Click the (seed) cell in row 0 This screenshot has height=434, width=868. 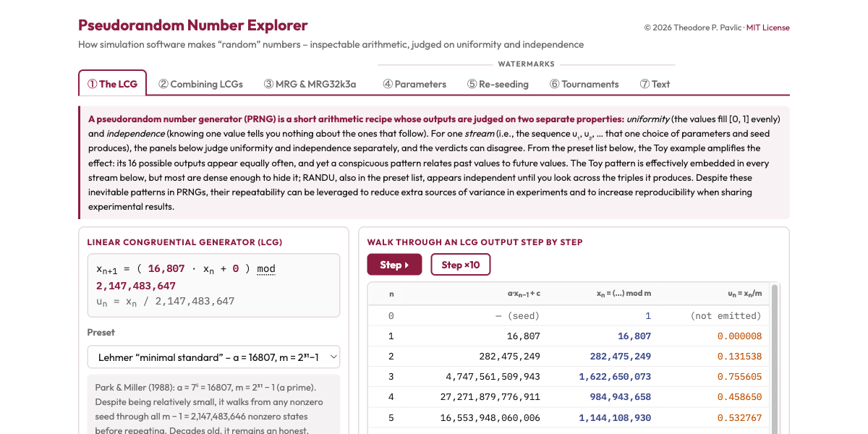pyautogui.click(x=517, y=316)
